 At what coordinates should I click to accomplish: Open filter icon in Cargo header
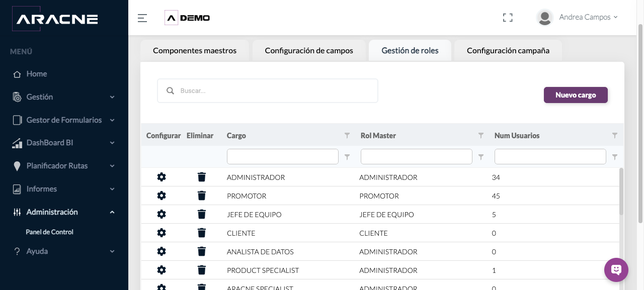click(x=347, y=136)
